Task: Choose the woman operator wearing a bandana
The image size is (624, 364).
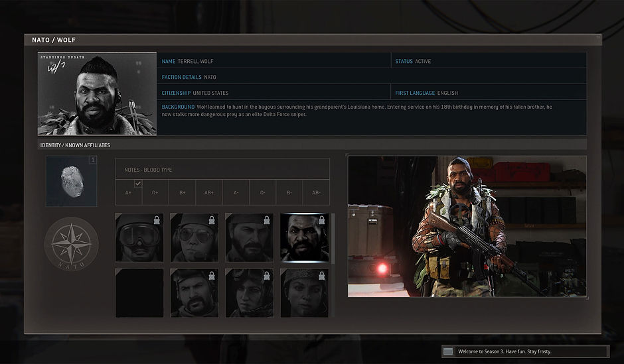Action: (305, 293)
